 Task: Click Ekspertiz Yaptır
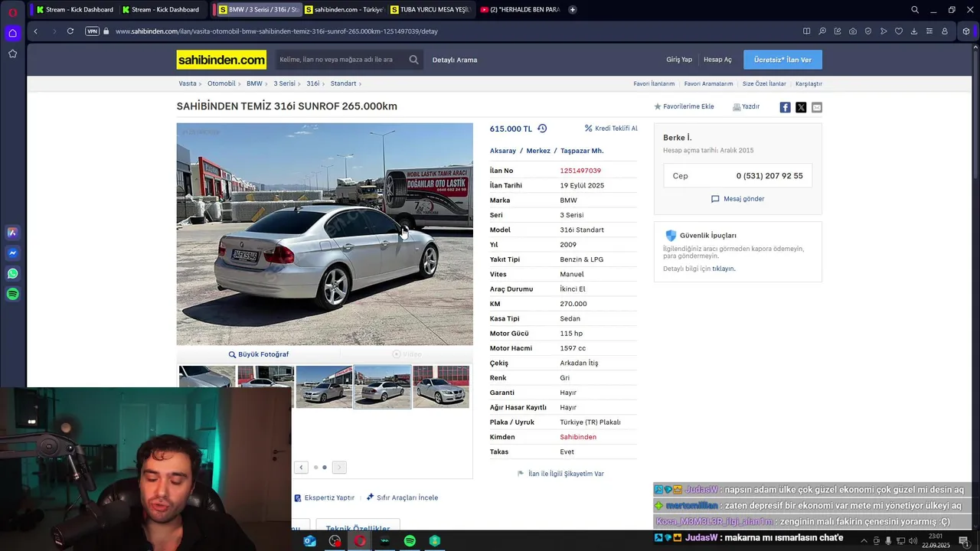[325, 497]
